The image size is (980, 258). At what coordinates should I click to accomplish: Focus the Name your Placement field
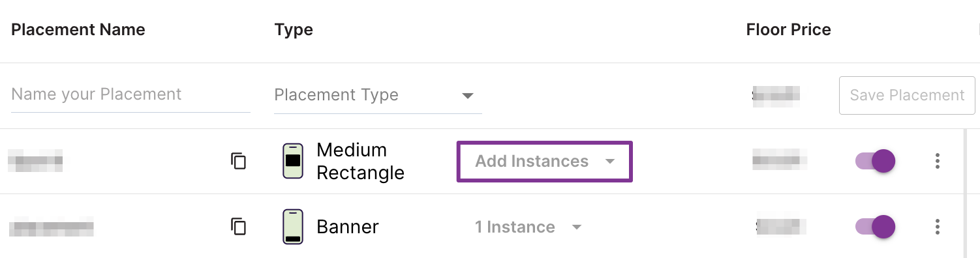pos(131,95)
